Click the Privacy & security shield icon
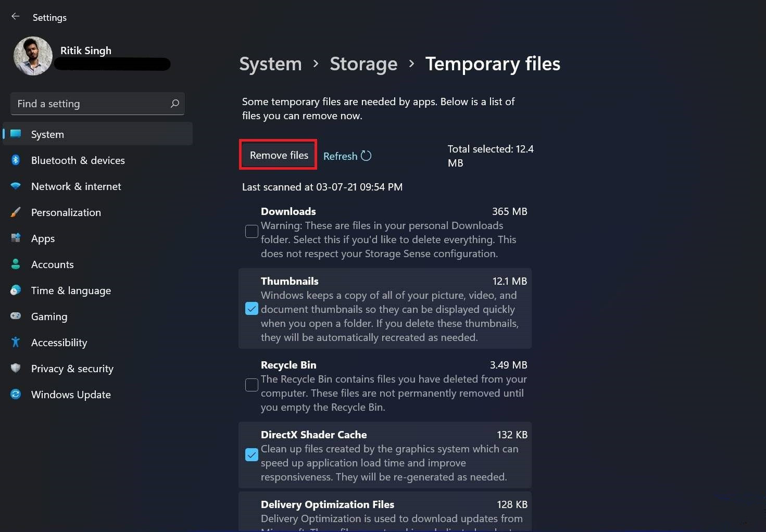Viewport: 766px width, 532px height. click(16, 369)
